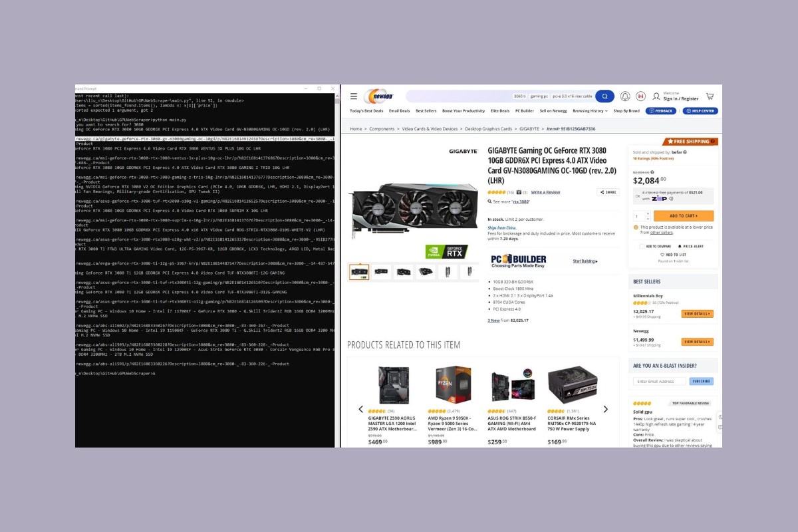Open Email Deals menu item

pos(399,111)
